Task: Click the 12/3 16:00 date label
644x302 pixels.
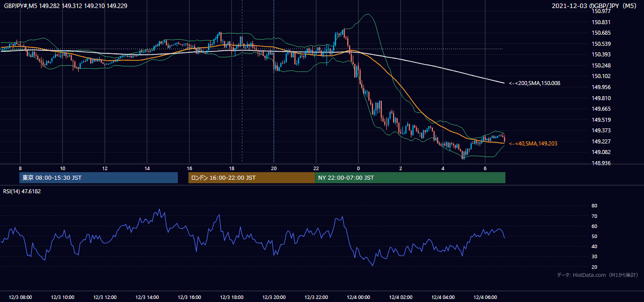Action: tap(189, 297)
